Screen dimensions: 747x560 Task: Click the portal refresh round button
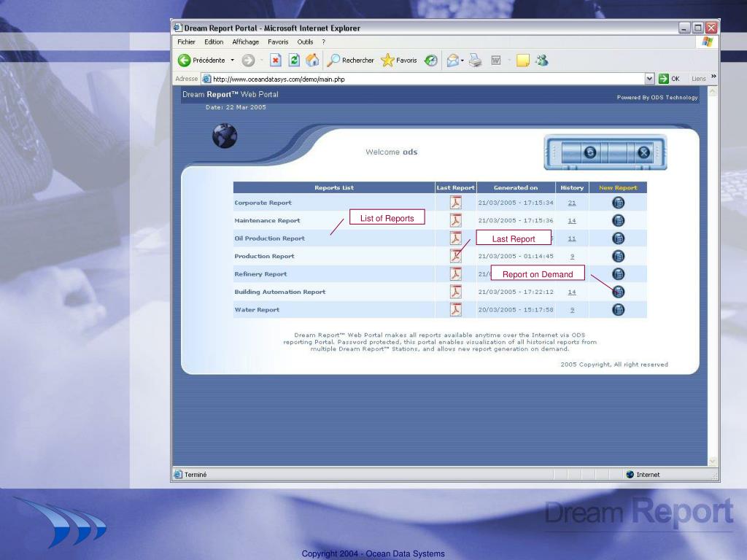pyautogui.click(x=589, y=152)
